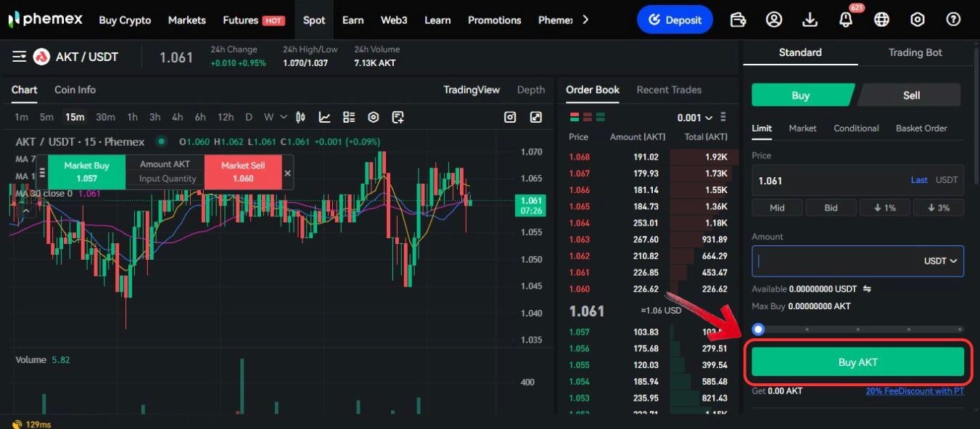980x429 pixels.
Task: Open the 20% Fee Discount with PT link
Action: (x=915, y=391)
